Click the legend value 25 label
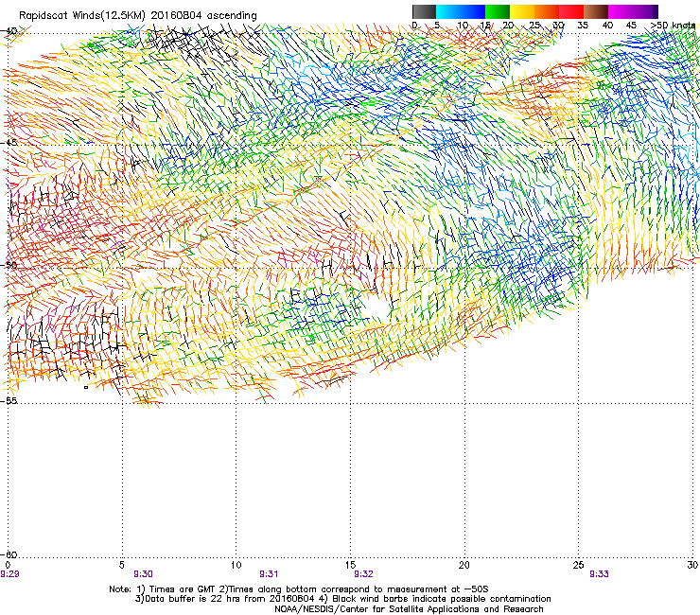The width and height of the screenshot is (700, 615). (x=534, y=26)
